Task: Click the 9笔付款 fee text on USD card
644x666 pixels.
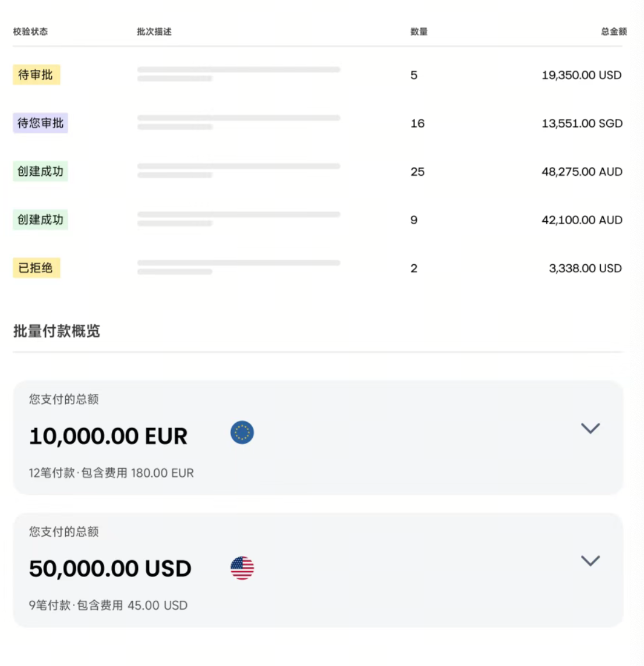Action: click(107, 605)
